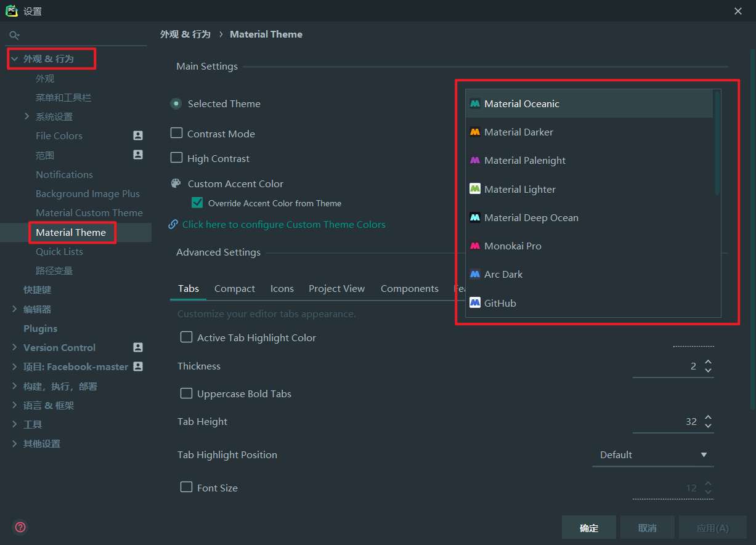Click the Arc Dark theme icon
756x545 pixels.
475,274
